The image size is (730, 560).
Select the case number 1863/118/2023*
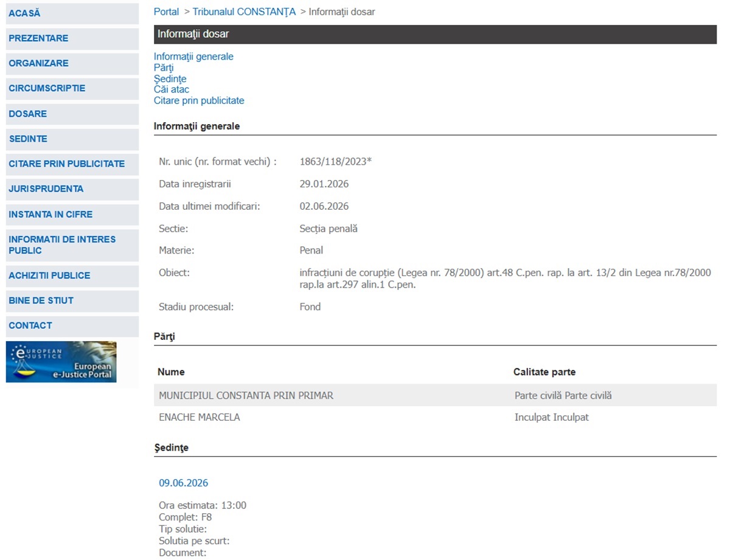pos(336,162)
